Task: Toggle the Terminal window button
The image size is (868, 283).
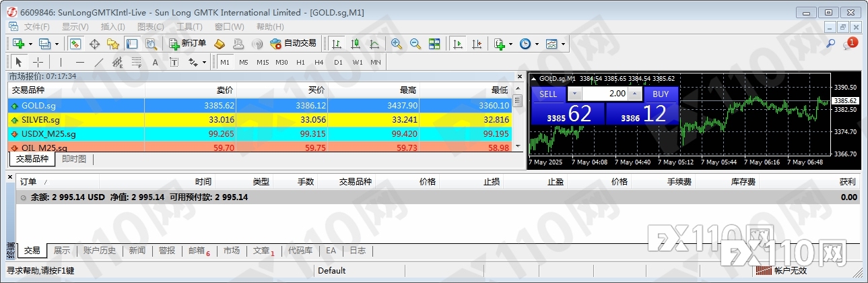Action: click(x=132, y=44)
